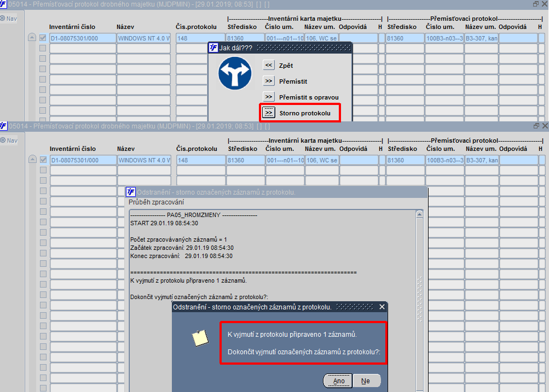Click the iF logo in Odstranění window title
Screen dimensions: 549x392
[x=131, y=192]
